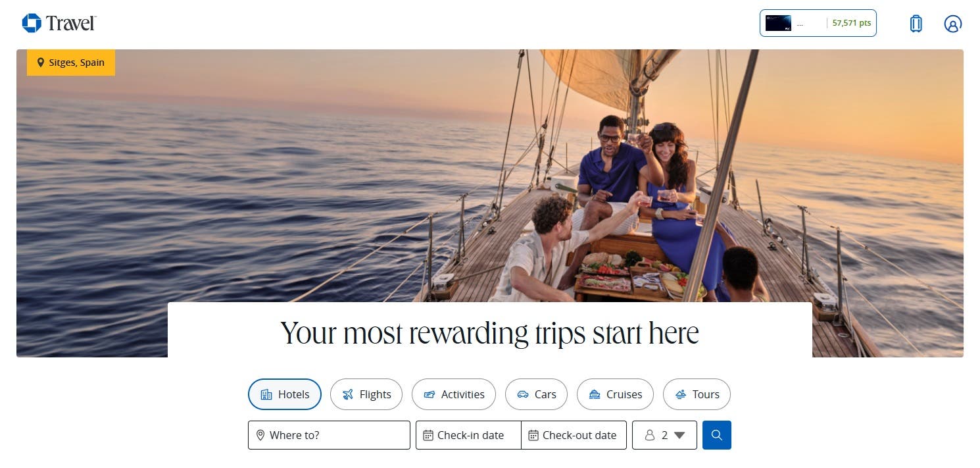The width and height of the screenshot is (980, 468).
Task: Expand the guests count dropdown arrow
Action: (679, 435)
